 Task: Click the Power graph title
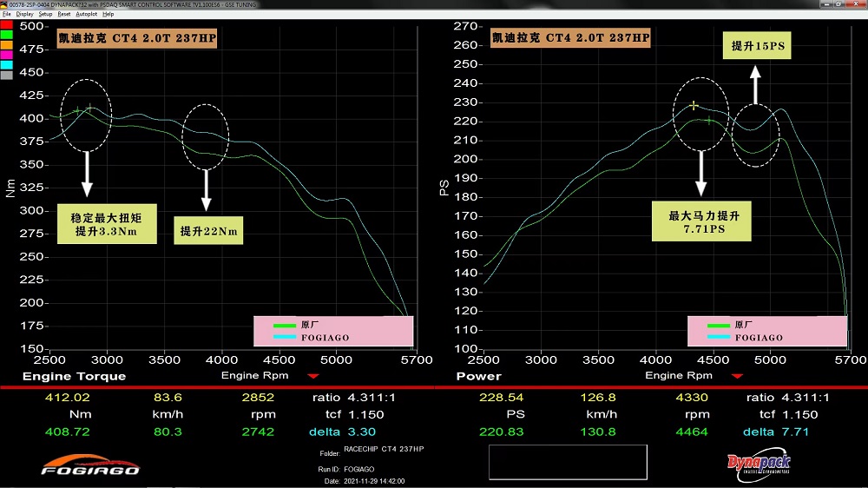[x=479, y=376]
